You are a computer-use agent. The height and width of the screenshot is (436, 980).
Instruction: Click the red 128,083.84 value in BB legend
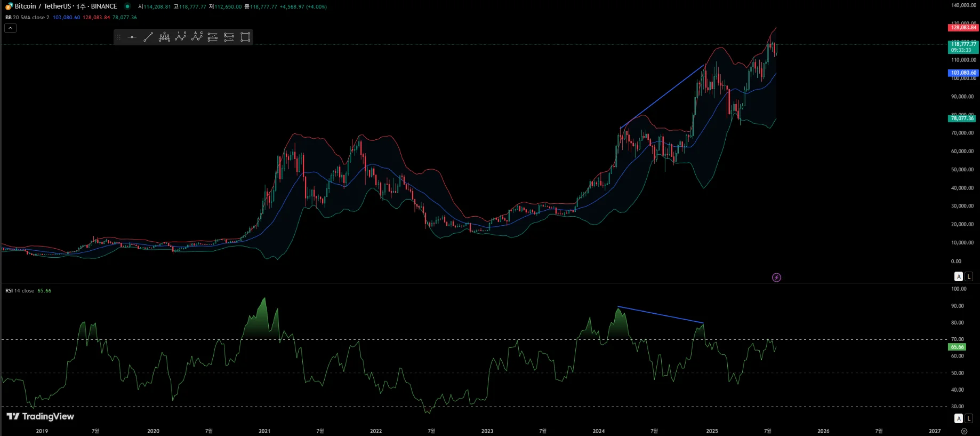tap(97, 18)
